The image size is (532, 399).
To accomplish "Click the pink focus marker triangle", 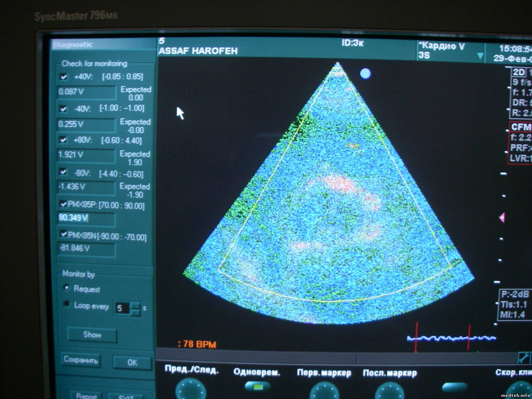I will pyautogui.click(x=502, y=217).
